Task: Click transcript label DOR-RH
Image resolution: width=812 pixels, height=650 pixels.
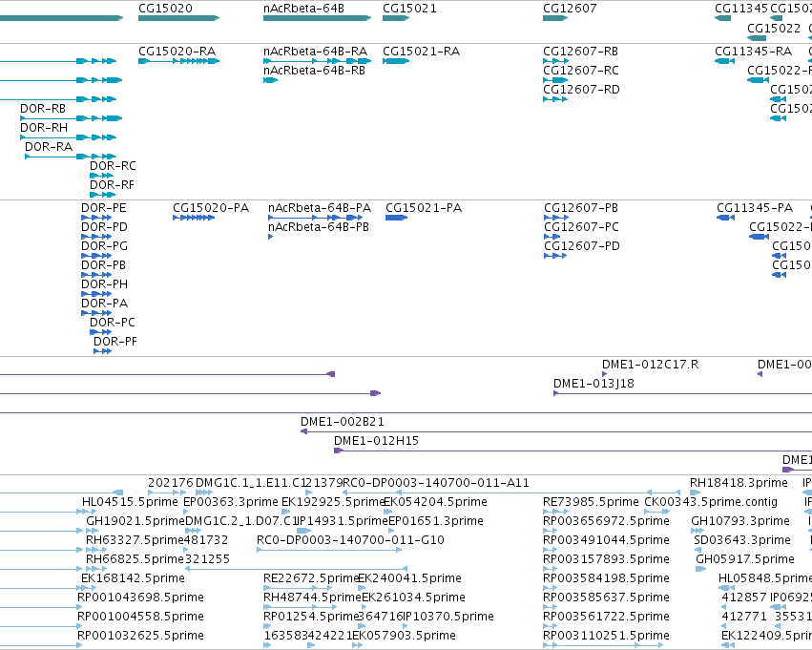Action: click(44, 128)
